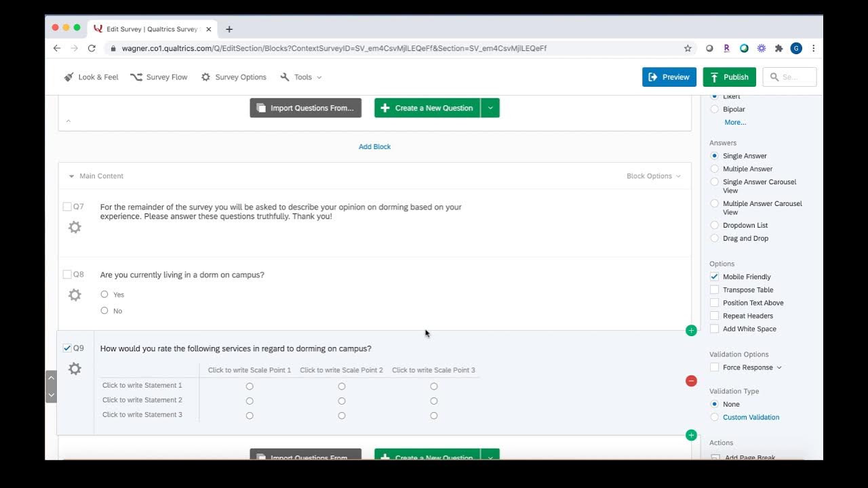Open Chrome extensions puzzle icon

click(x=778, y=48)
